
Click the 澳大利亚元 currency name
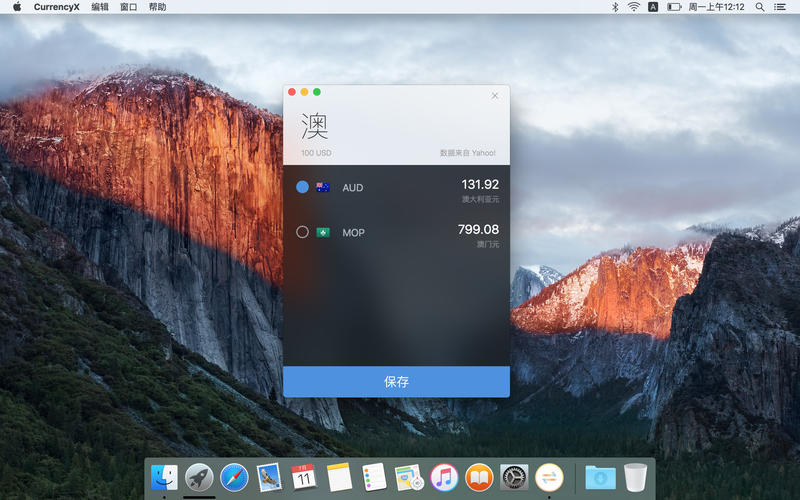click(480, 199)
